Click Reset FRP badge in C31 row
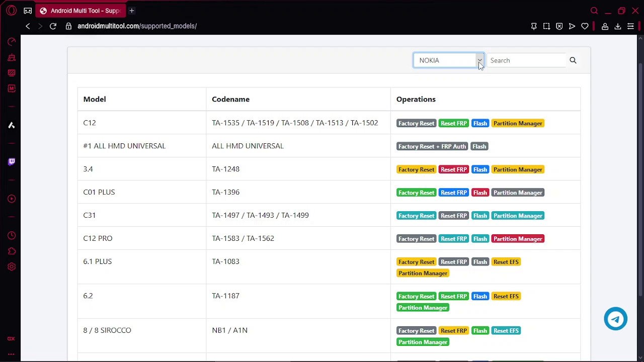 [x=454, y=216]
